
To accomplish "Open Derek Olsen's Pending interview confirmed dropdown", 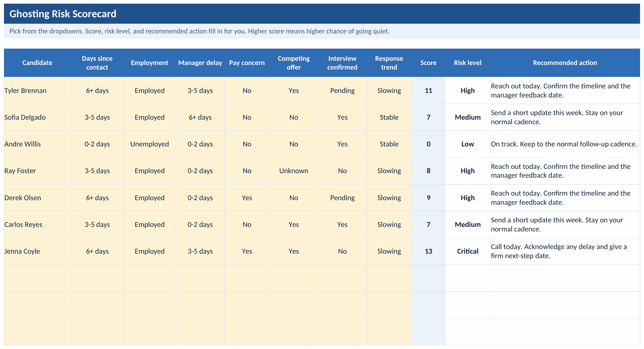I will pyautogui.click(x=342, y=198).
